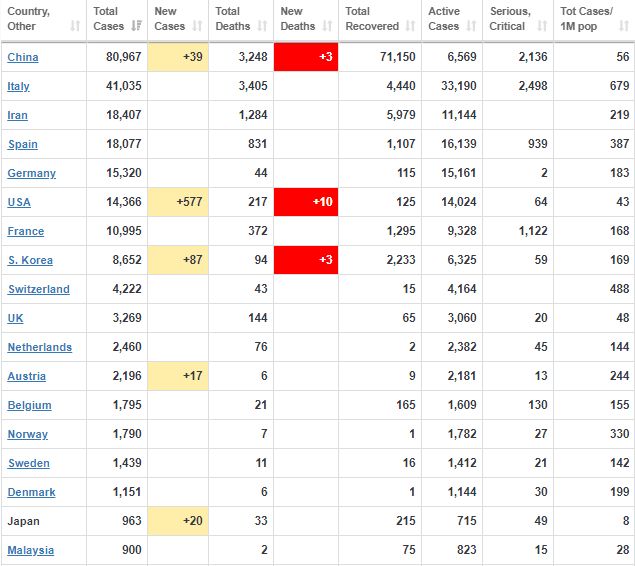Image resolution: width=635 pixels, height=566 pixels.
Task: Select USA's +577 new cases cell
Action: (x=178, y=202)
